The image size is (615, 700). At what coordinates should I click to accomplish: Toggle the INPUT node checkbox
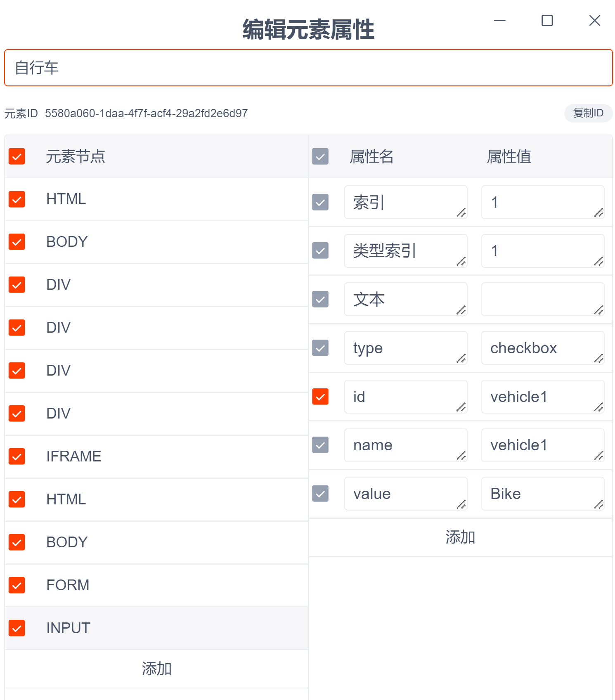click(17, 628)
